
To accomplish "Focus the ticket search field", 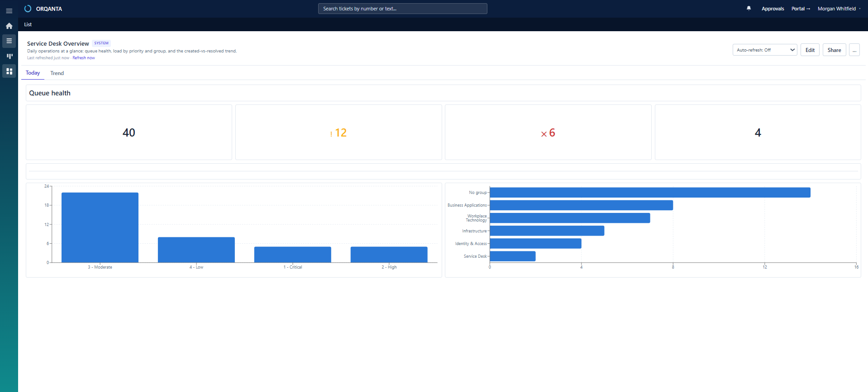I will tap(403, 9).
